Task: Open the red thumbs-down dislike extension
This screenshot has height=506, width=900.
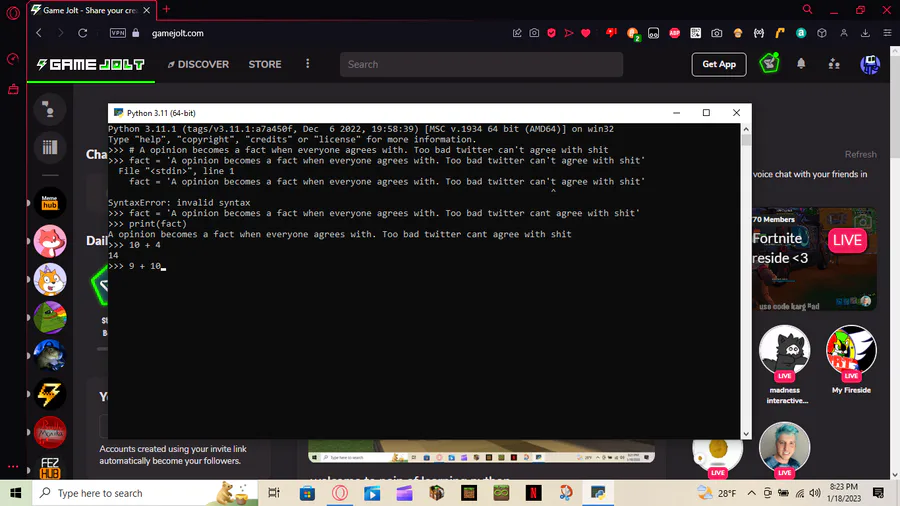Action: pyautogui.click(x=611, y=33)
